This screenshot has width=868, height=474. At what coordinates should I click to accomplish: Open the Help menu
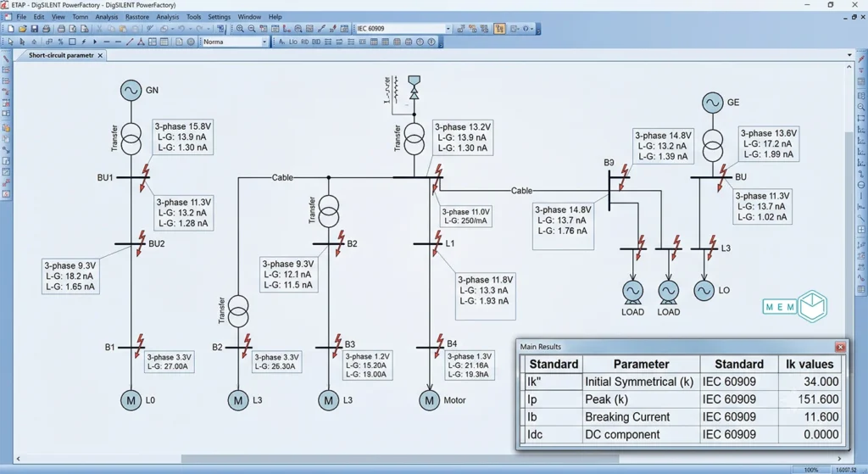(x=275, y=17)
